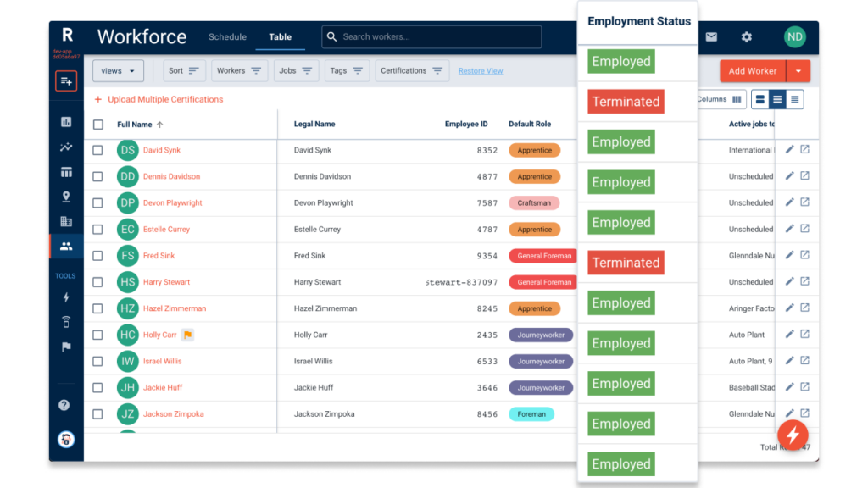Open the Certifications filter dropdown

click(x=412, y=71)
